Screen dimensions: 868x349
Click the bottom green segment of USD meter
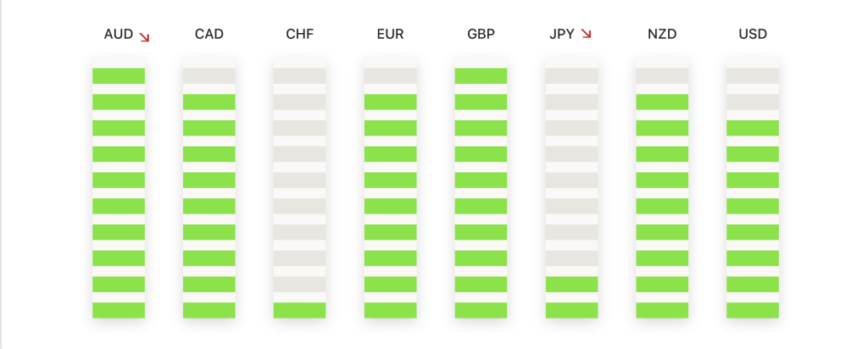(x=753, y=310)
